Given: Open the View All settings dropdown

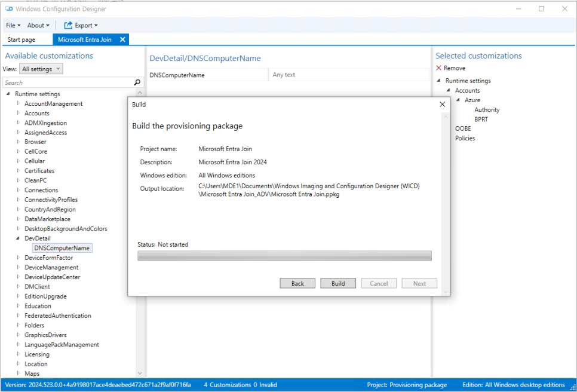Looking at the screenshot, I should coord(41,69).
